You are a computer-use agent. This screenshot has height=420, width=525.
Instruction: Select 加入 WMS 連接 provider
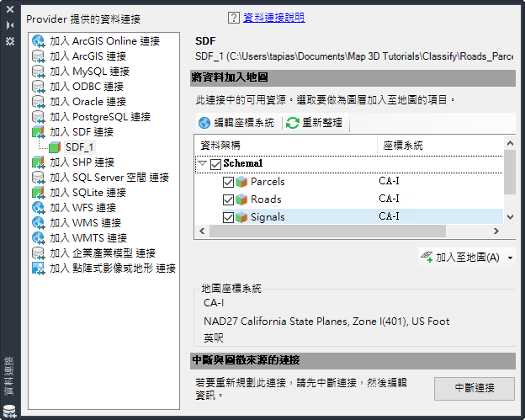tap(85, 223)
